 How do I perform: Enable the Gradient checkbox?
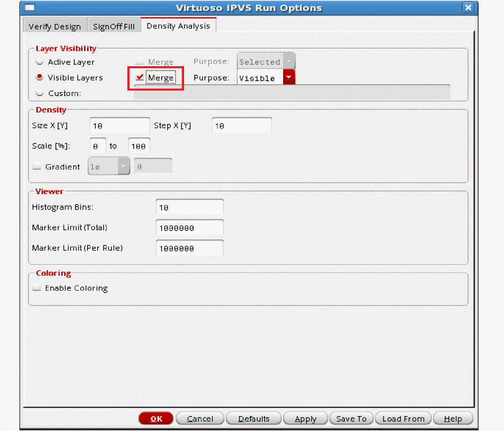click(x=37, y=166)
